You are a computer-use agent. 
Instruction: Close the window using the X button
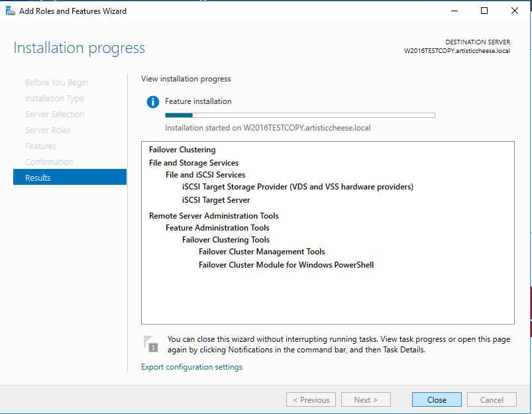tap(515, 11)
